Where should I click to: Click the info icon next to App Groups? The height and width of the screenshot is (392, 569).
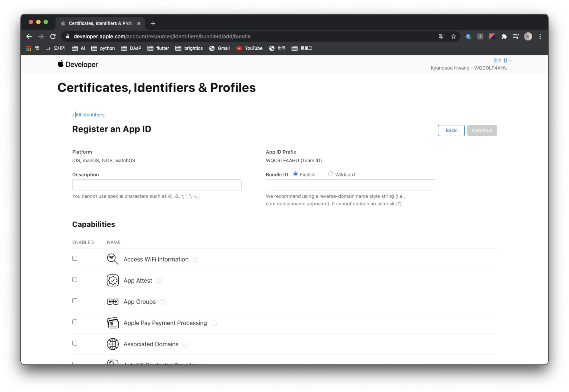coord(163,302)
